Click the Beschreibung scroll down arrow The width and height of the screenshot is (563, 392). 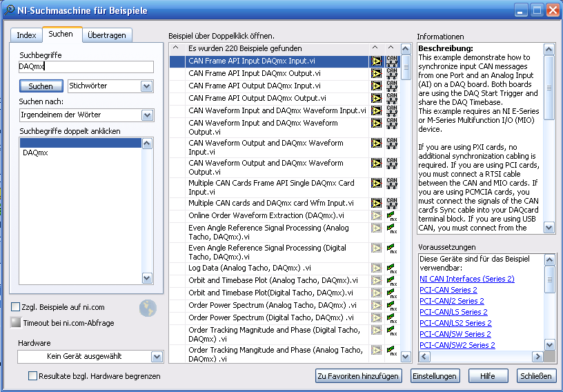point(549,228)
